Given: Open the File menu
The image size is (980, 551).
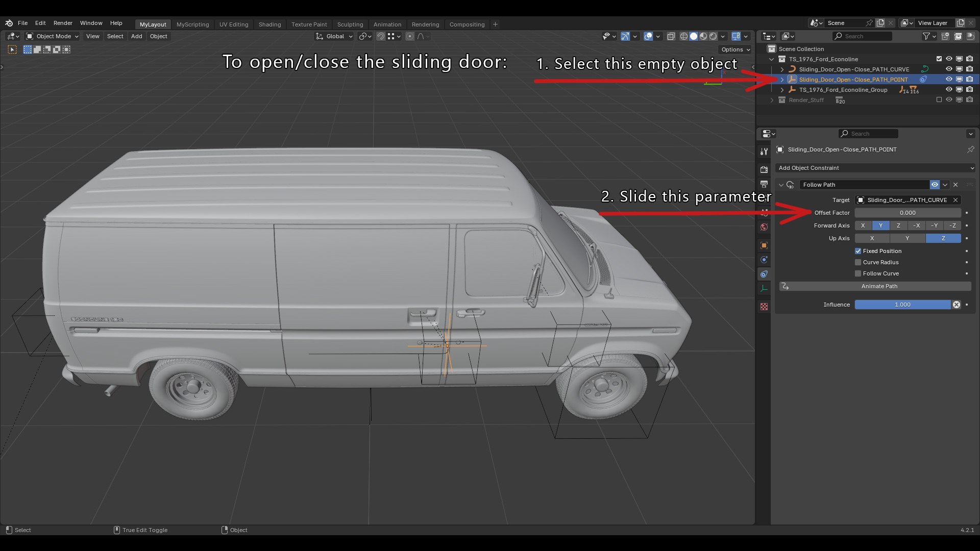Looking at the screenshot, I should (x=22, y=23).
